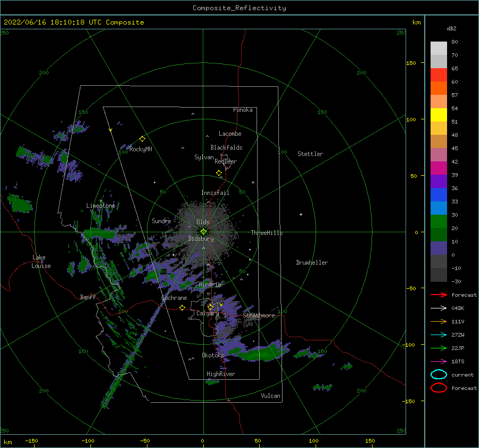Click the Didsbury town label
Viewport: 479px width, 448px height.
tap(201, 239)
